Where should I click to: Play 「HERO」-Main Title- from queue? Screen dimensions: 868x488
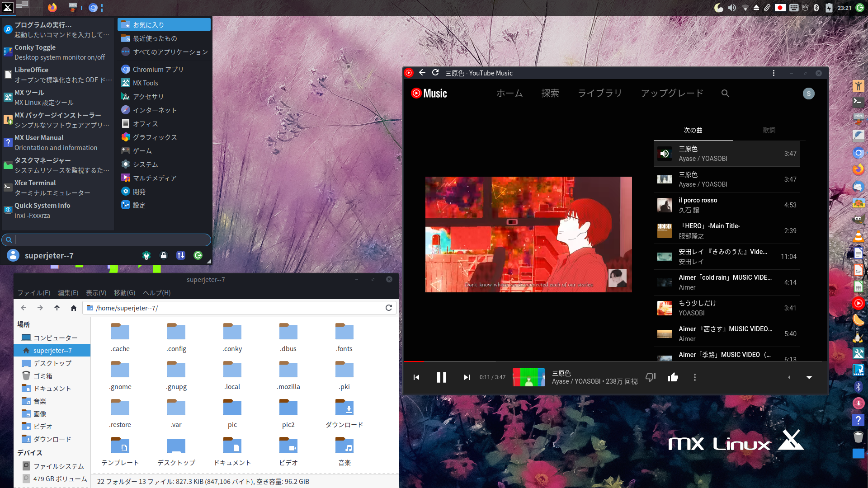tap(727, 231)
